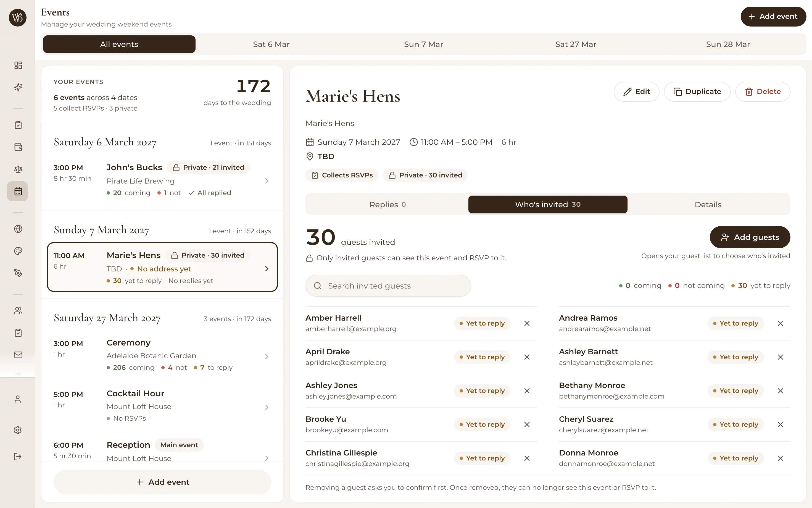
Task: Click Add event below the events list
Action: [162, 482]
